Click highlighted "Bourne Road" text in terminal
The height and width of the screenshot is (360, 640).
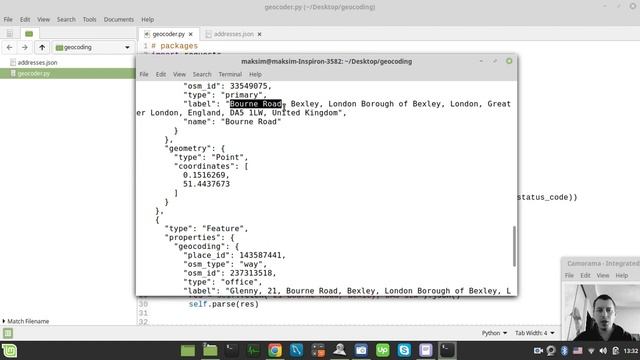(x=256, y=104)
